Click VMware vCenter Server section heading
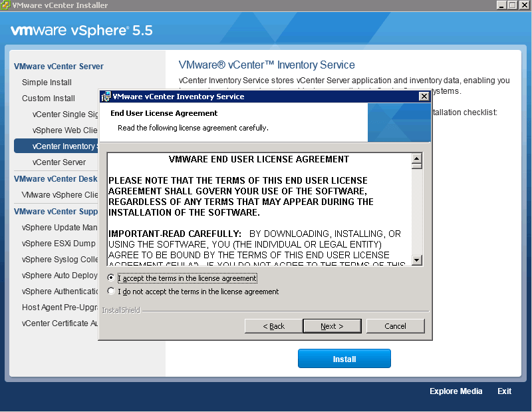 click(x=59, y=67)
